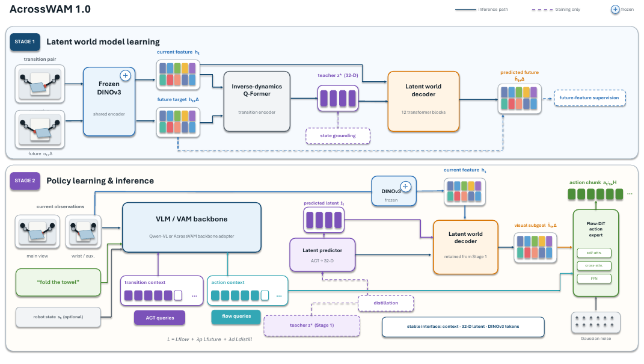Screen dimensions: 644x364
Task: Click the frozen plus icon in the legend
Action: 615,10
